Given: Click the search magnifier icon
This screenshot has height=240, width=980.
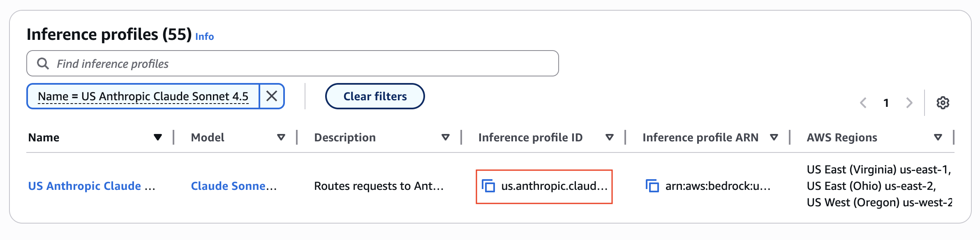Looking at the screenshot, I should (x=43, y=64).
